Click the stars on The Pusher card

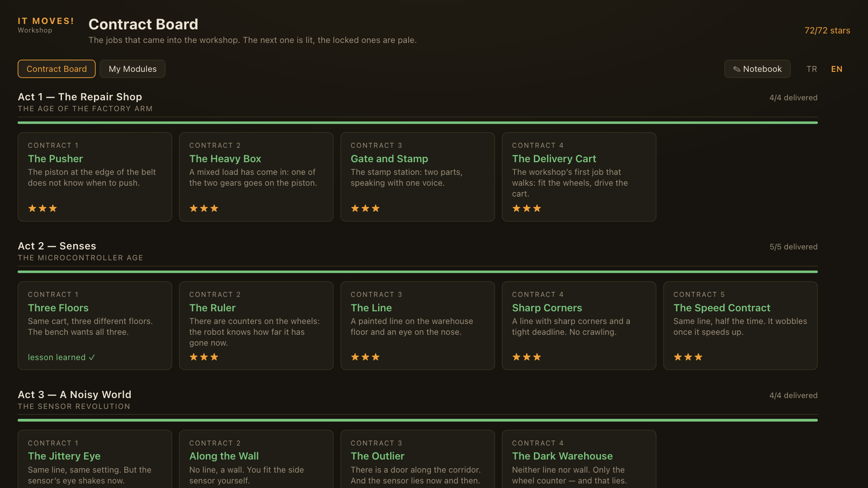point(42,208)
